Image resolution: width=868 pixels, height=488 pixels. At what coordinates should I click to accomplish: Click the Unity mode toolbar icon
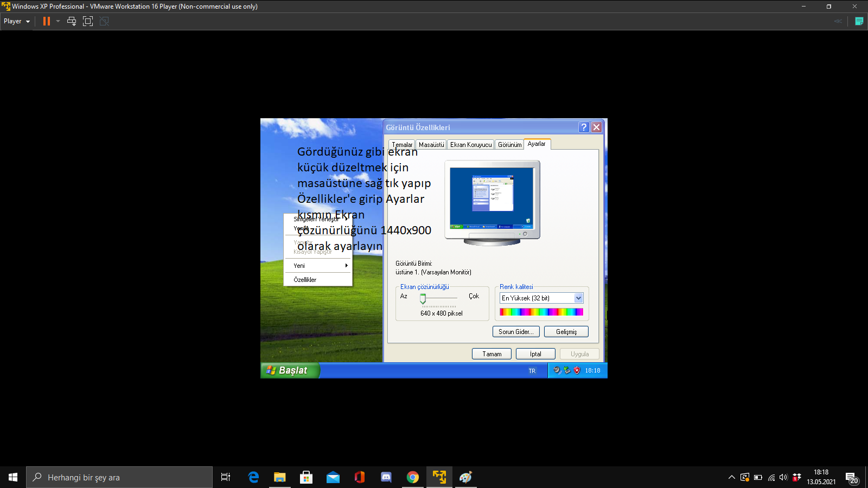[x=104, y=21]
